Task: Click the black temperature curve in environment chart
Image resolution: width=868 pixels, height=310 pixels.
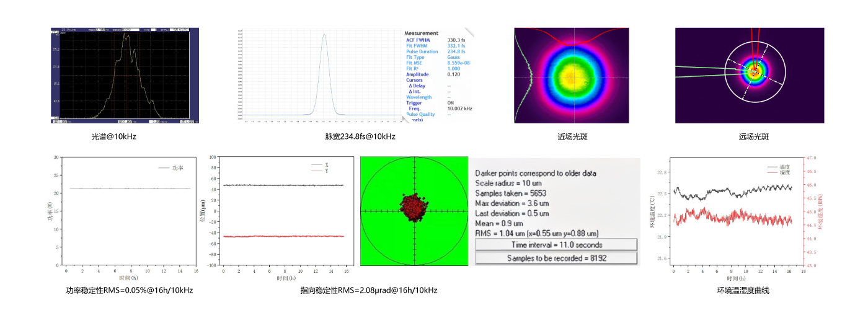Action: [x=732, y=191]
